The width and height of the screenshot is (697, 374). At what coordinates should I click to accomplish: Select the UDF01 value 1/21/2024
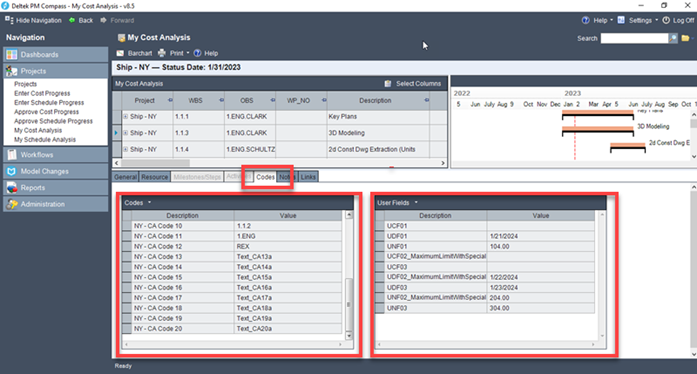pyautogui.click(x=541, y=236)
